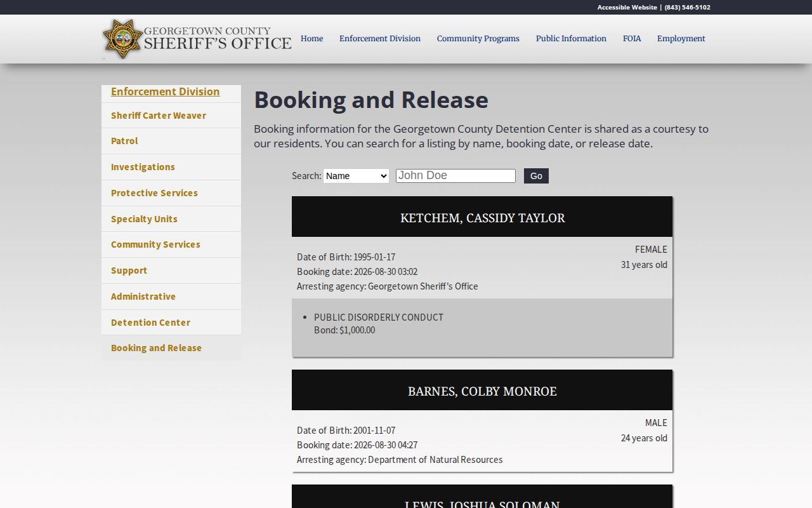Click Department of Natural Resources agency text
Viewport: 812px width, 508px height.
click(435, 460)
